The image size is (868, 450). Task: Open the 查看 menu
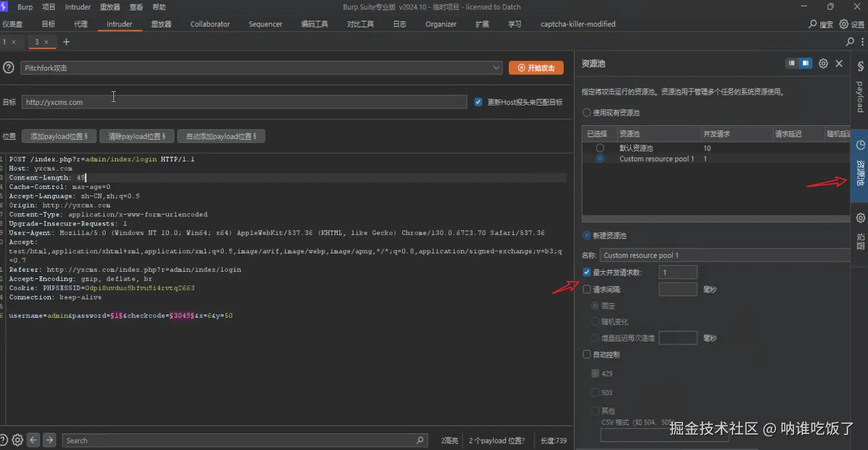coord(136,7)
